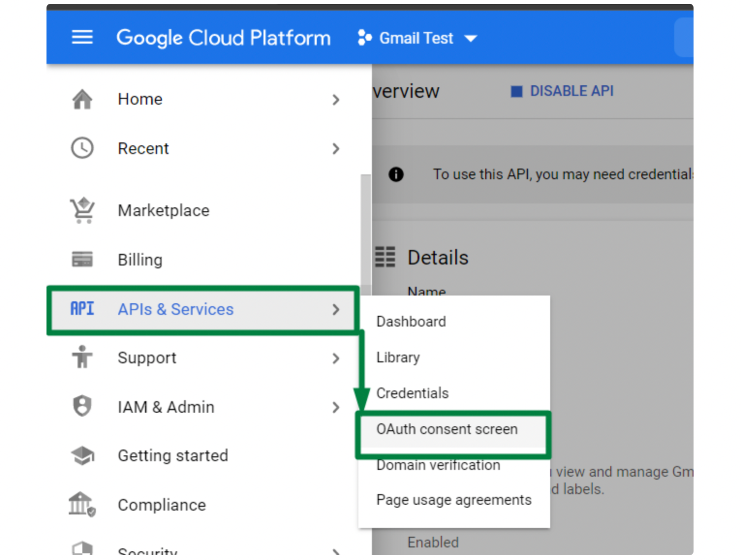Select APIs & Services menu item
The image size is (741, 560).
click(203, 310)
